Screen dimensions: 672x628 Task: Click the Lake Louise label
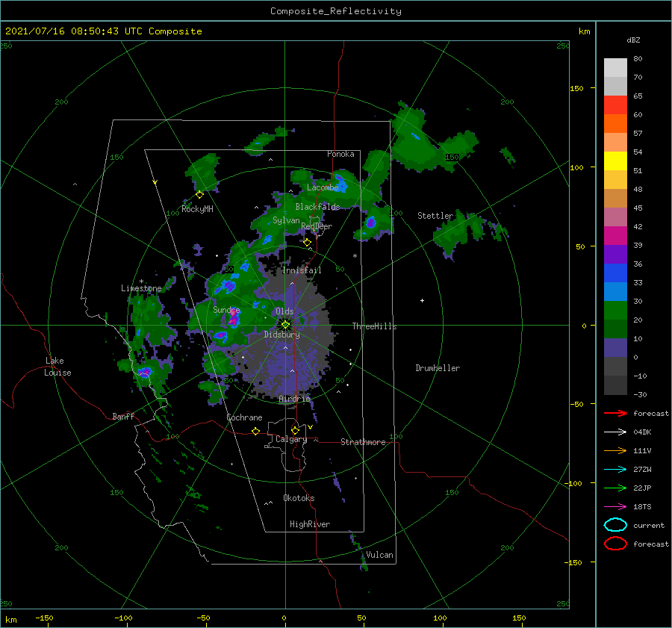point(57,367)
